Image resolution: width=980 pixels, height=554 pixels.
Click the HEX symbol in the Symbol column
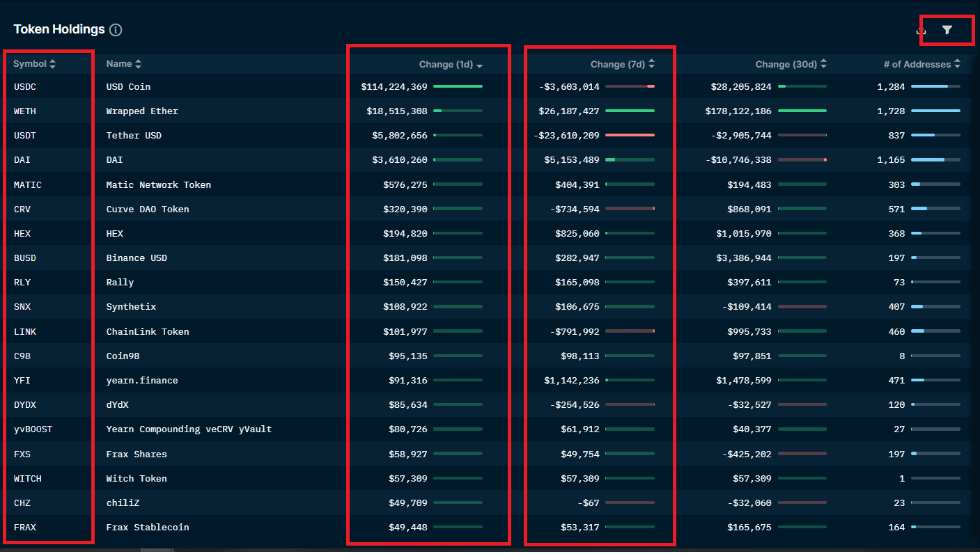[22, 234]
